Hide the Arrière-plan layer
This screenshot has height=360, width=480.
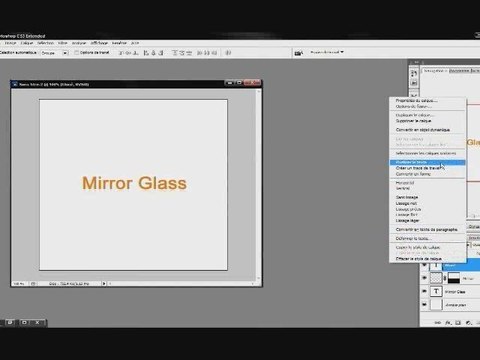424,304
